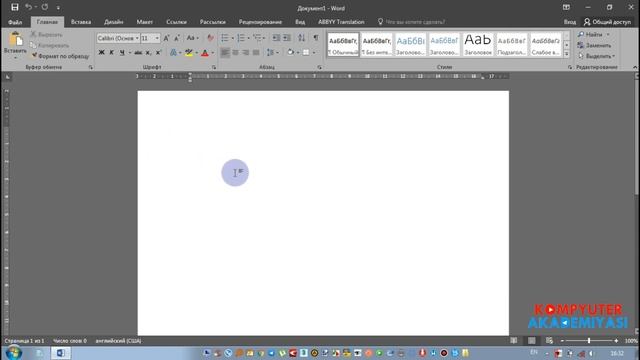Switch to the Ссылки (References) tab

coord(176,22)
